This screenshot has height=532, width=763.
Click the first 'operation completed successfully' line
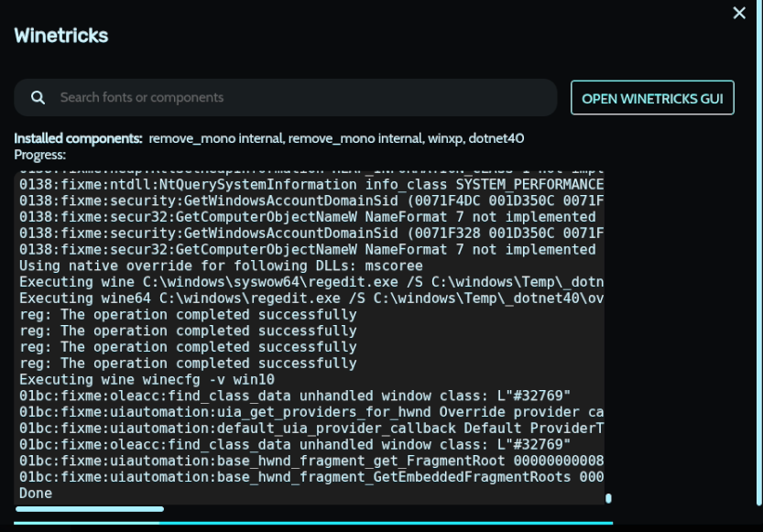tap(188, 314)
